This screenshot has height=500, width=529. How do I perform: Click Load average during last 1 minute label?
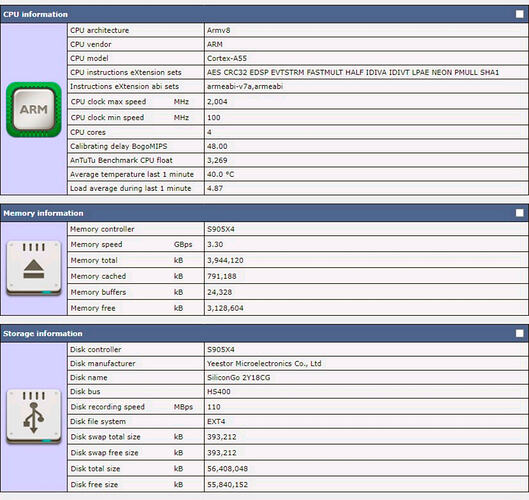[x=131, y=188]
